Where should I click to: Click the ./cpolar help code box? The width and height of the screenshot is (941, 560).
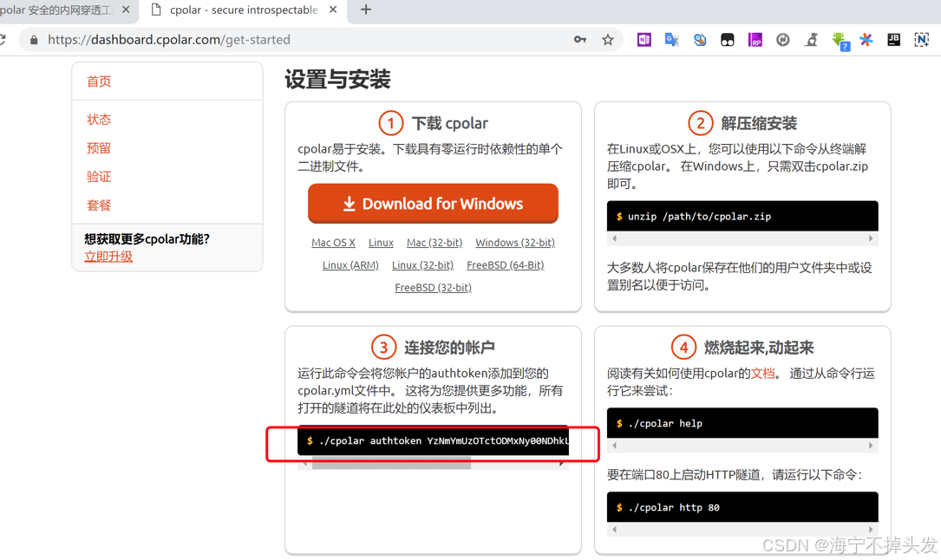[742, 423]
